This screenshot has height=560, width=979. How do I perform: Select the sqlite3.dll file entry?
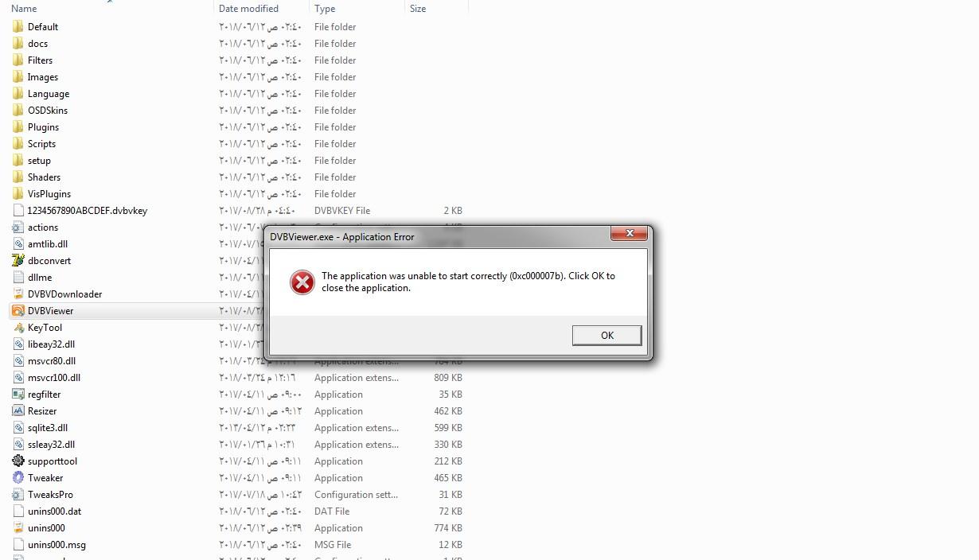[48, 428]
